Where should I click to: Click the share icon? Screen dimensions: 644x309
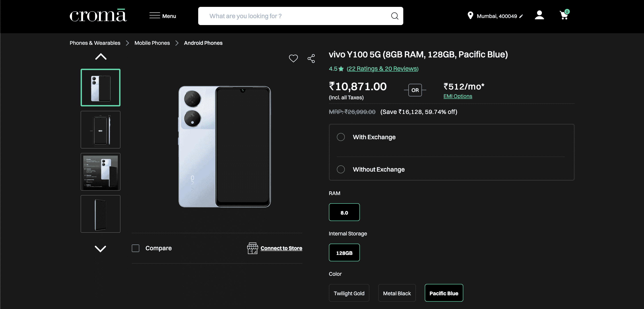tap(311, 59)
